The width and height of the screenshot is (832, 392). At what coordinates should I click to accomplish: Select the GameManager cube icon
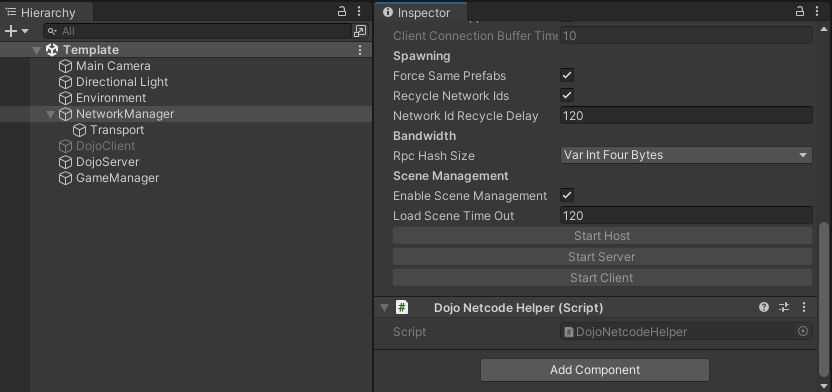(x=65, y=178)
